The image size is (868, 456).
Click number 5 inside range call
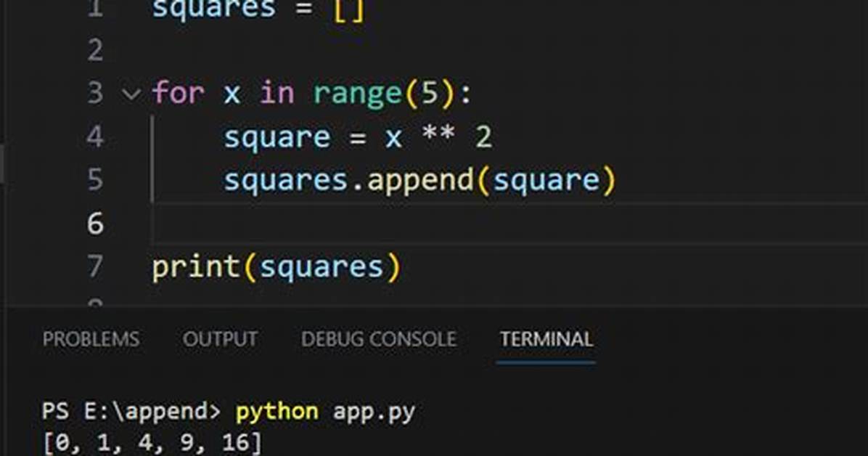coord(430,93)
